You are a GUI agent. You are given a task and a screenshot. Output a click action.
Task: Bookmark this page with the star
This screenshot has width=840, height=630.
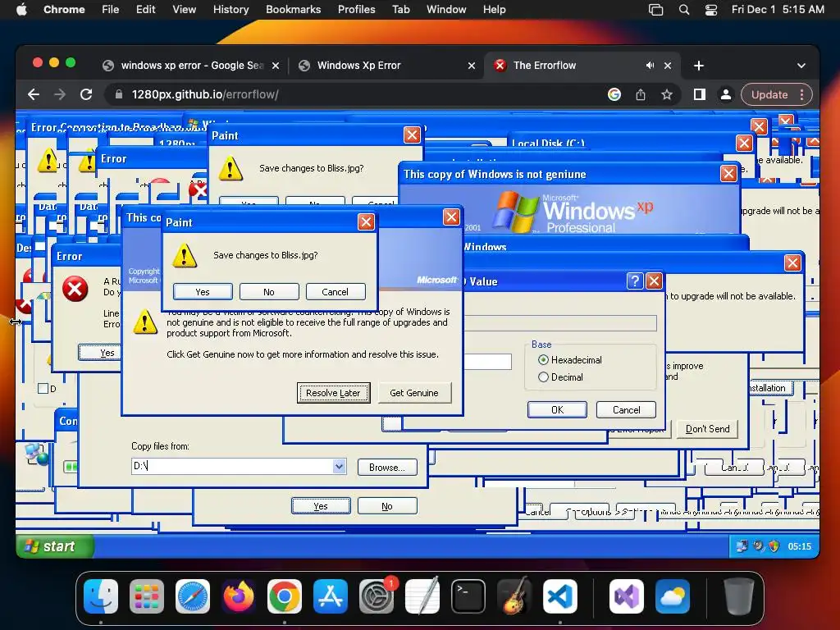tap(666, 95)
